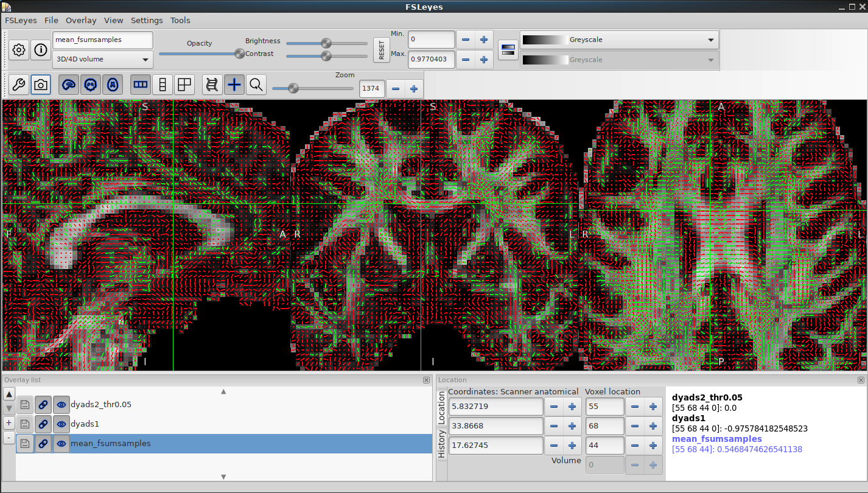Viewport: 868px width, 493px height.
Task: Toggle movie mode filmstrip icon
Action: [x=212, y=85]
